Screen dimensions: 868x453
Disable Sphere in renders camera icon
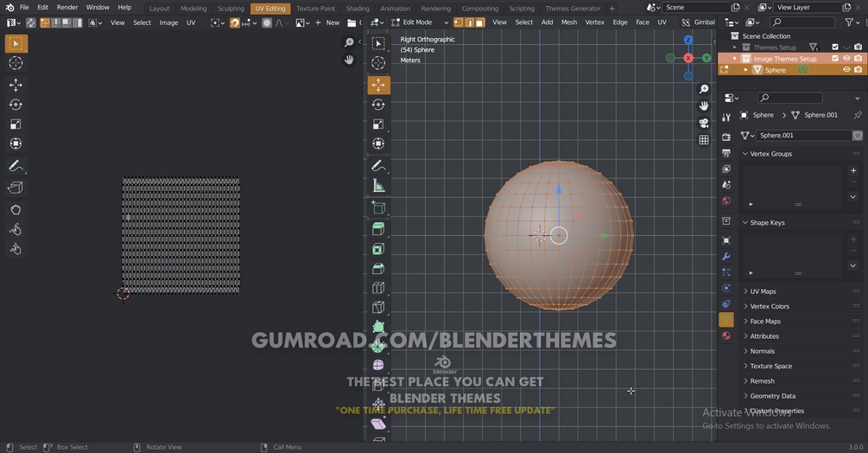coord(858,70)
